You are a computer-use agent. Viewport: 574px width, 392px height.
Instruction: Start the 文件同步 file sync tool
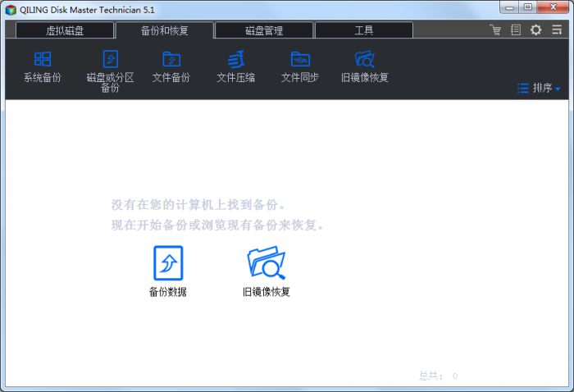point(300,66)
